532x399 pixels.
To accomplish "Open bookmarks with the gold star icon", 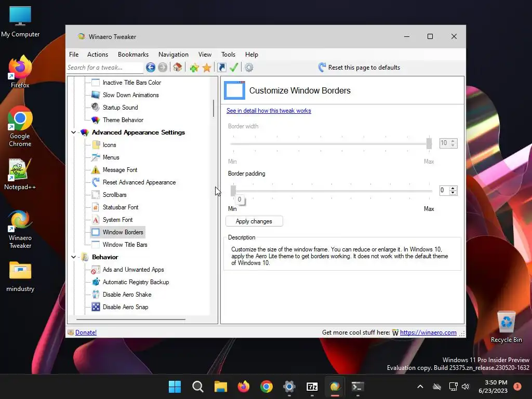I will [207, 68].
